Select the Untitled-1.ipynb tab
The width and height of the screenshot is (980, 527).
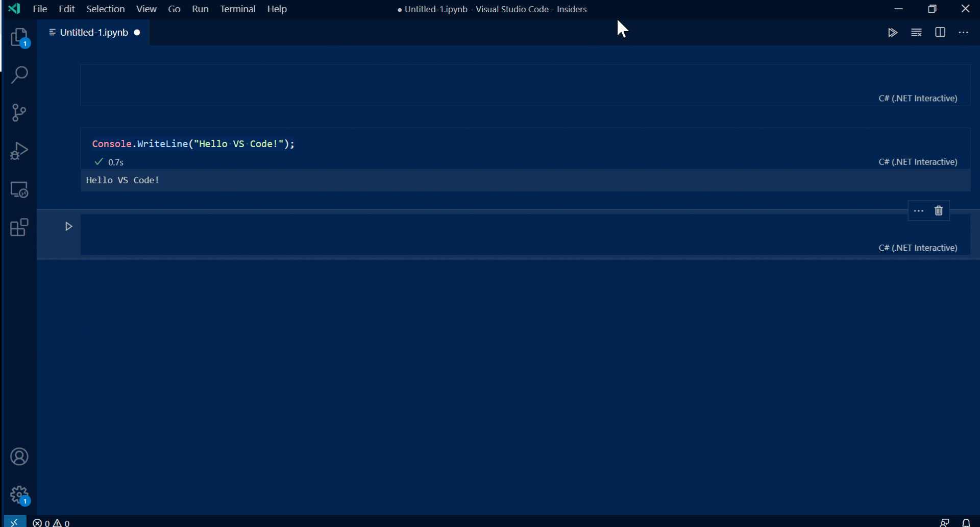[x=93, y=32]
